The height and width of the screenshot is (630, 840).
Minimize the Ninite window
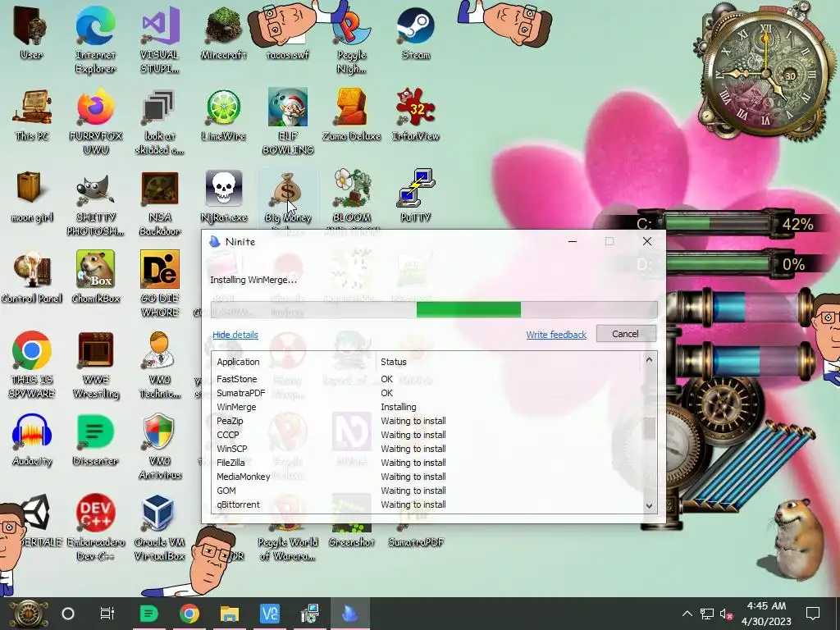coord(572,242)
